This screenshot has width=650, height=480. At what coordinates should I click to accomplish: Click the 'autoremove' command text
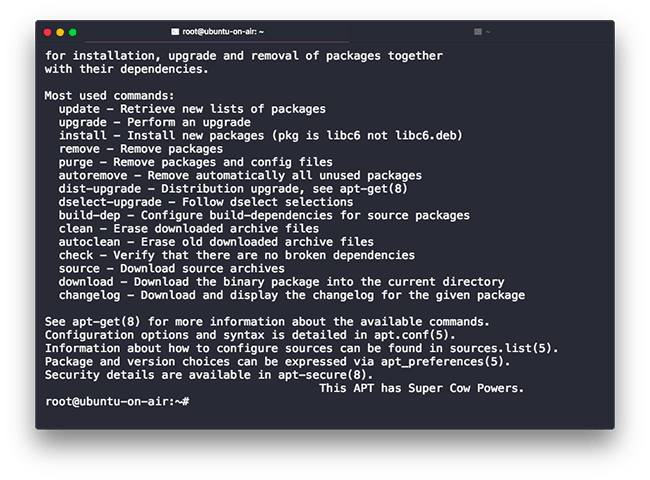pyautogui.click(x=93, y=175)
